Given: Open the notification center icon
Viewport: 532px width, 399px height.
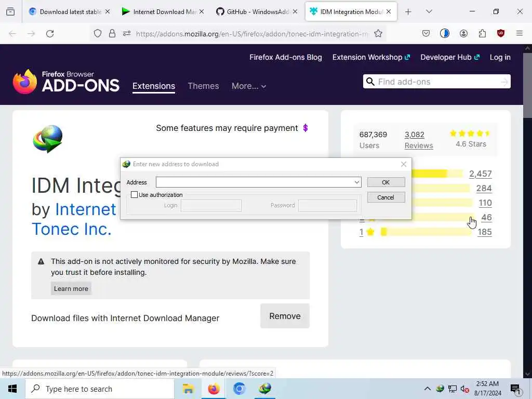Looking at the screenshot, I should pyautogui.click(x=515, y=389).
